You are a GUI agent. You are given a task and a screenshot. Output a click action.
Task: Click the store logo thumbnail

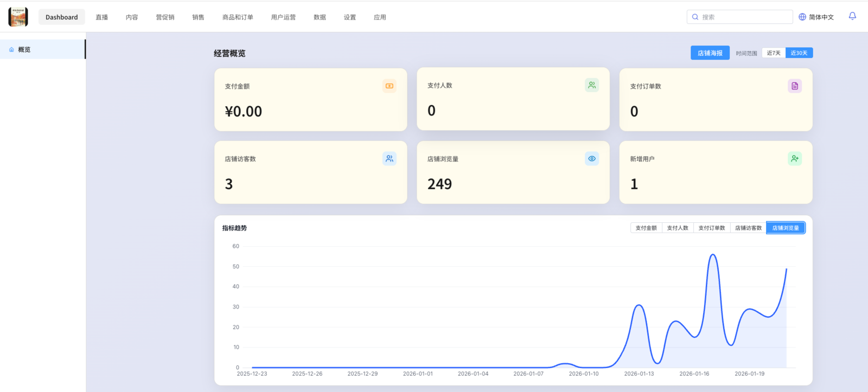tap(18, 17)
